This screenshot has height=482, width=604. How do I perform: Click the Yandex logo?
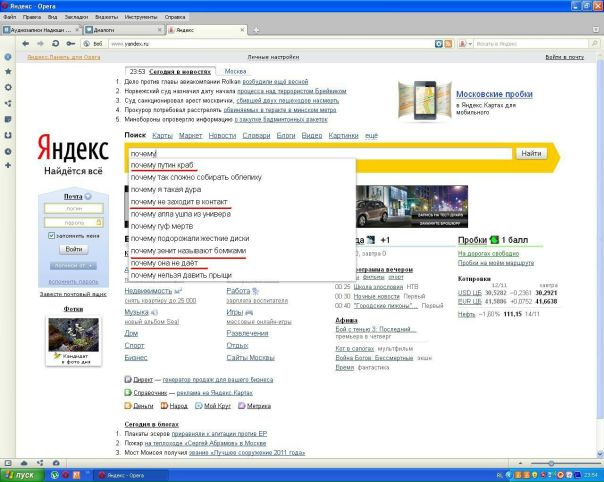72,151
